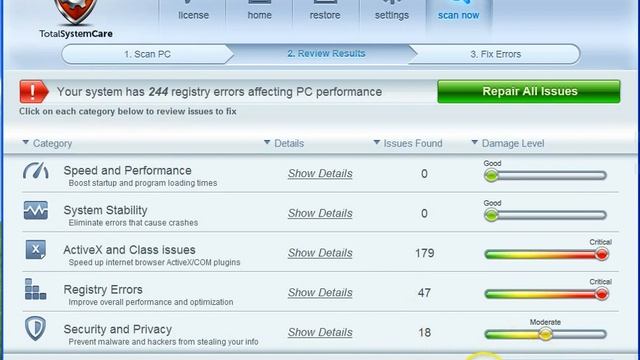Show Details for Security and Privacy
640x360 pixels.
pos(320,332)
